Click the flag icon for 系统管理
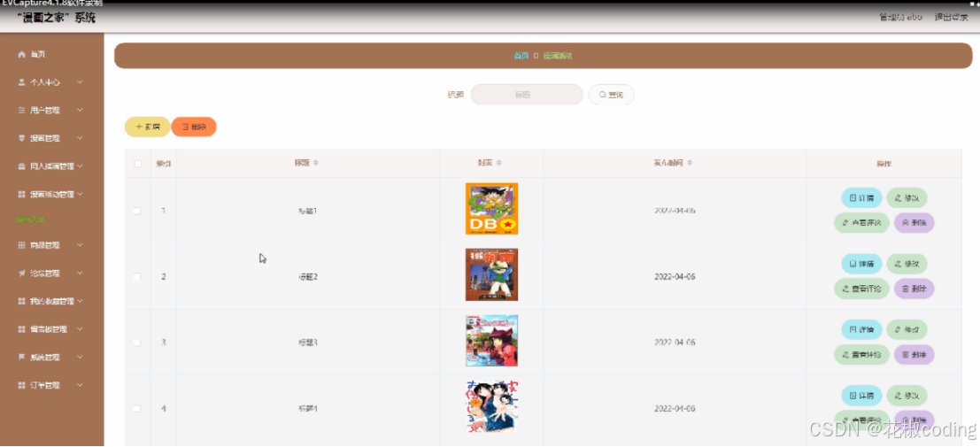This screenshot has width=980, height=447. click(22, 358)
